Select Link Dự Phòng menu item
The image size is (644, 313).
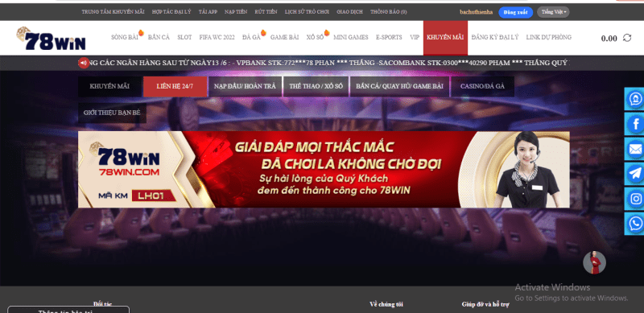549,37
